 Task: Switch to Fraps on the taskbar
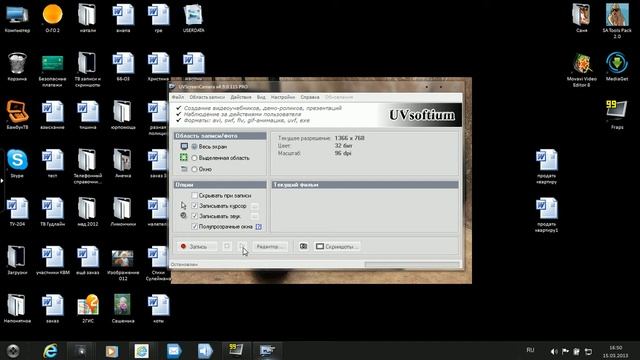coord(236,351)
